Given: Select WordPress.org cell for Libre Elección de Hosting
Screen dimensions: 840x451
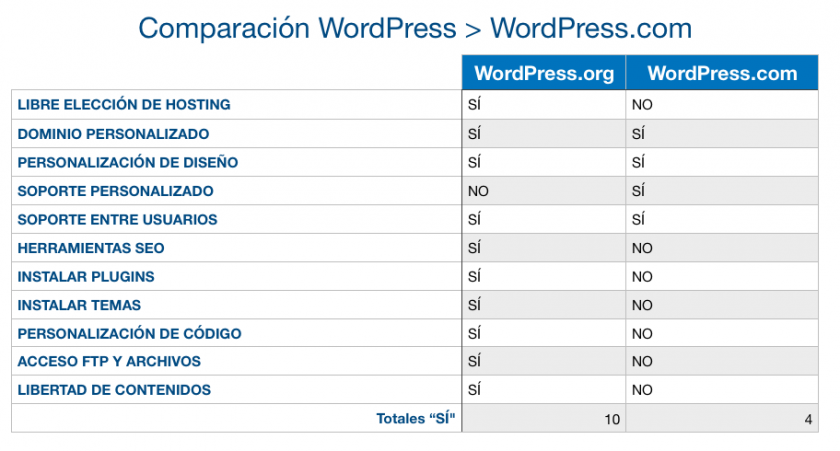Looking at the screenshot, I should 544,104.
